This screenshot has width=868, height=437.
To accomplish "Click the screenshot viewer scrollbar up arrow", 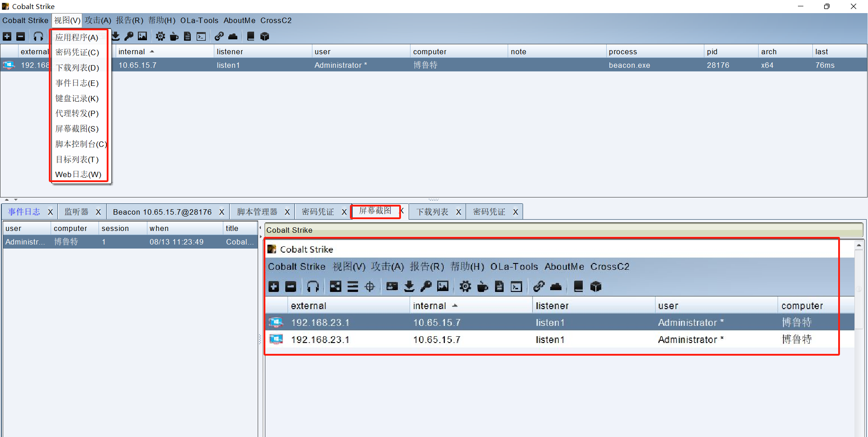I will (x=859, y=245).
